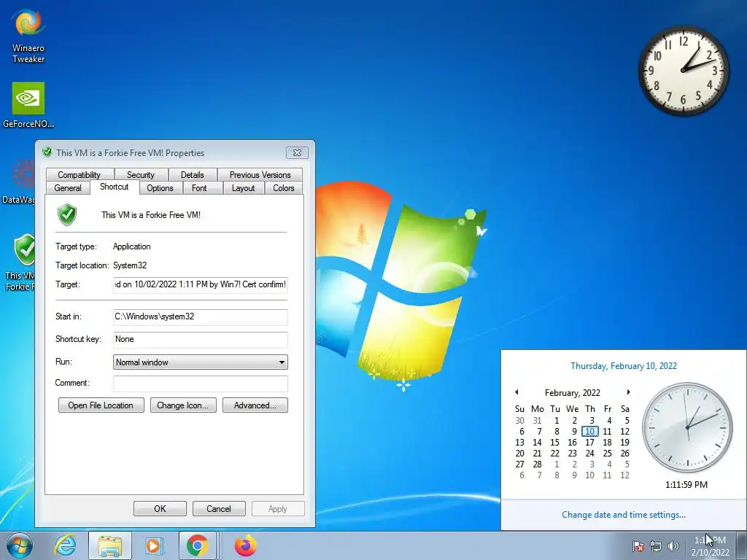Switch to the Compatibility tab
The width and height of the screenshot is (747, 560).
coord(79,175)
